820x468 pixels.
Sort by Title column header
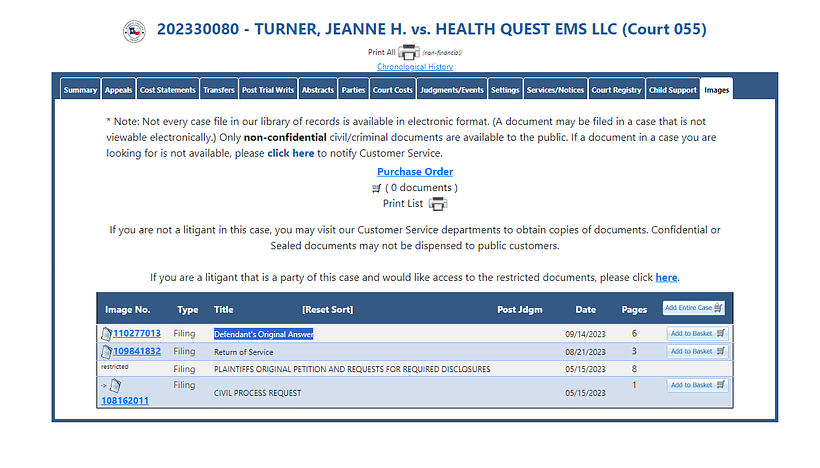tap(223, 310)
